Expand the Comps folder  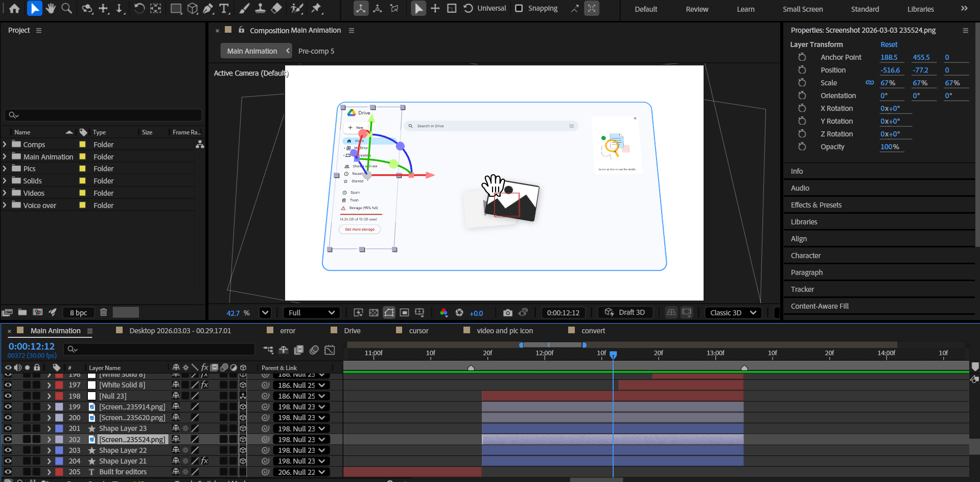[x=5, y=145]
